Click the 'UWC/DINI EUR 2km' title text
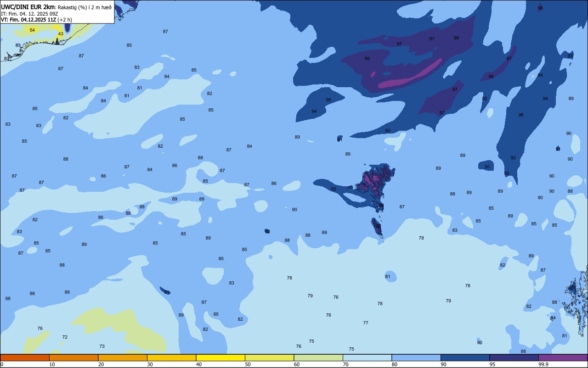This screenshot has height=368, width=588. pyautogui.click(x=28, y=7)
